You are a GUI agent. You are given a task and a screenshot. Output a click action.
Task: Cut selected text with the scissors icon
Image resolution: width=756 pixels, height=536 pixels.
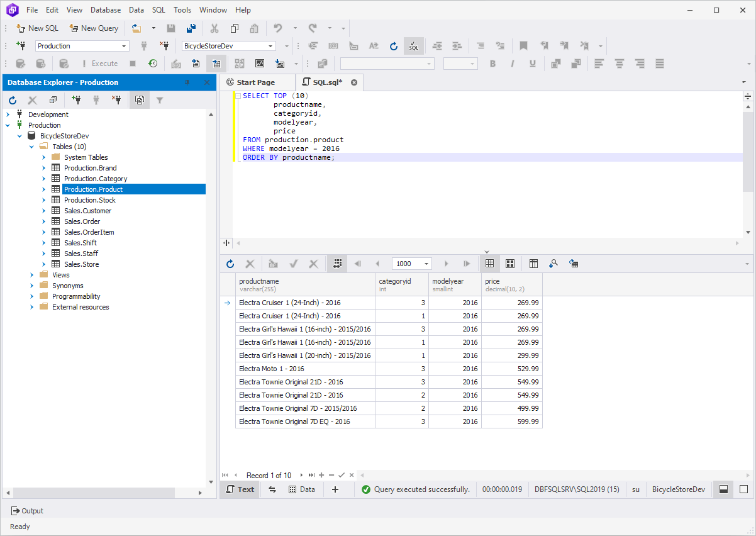[214, 28]
